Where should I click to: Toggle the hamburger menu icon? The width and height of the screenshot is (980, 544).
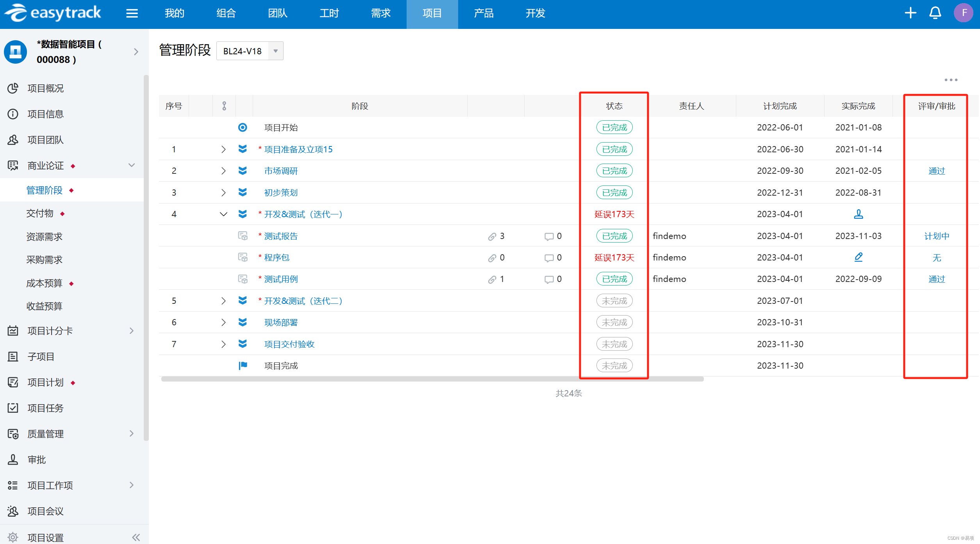pyautogui.click(x=132, y=14)
